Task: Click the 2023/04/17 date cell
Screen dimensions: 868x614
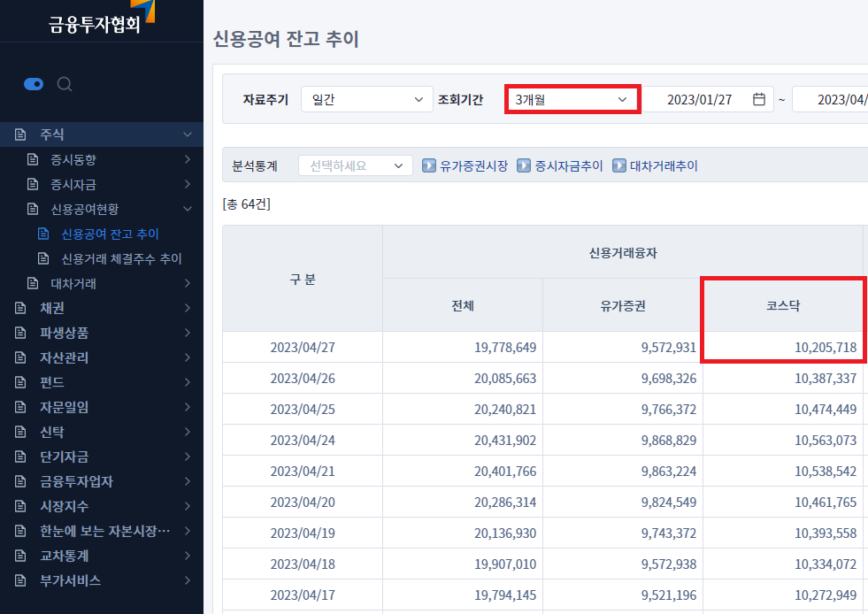Action: 303,595
